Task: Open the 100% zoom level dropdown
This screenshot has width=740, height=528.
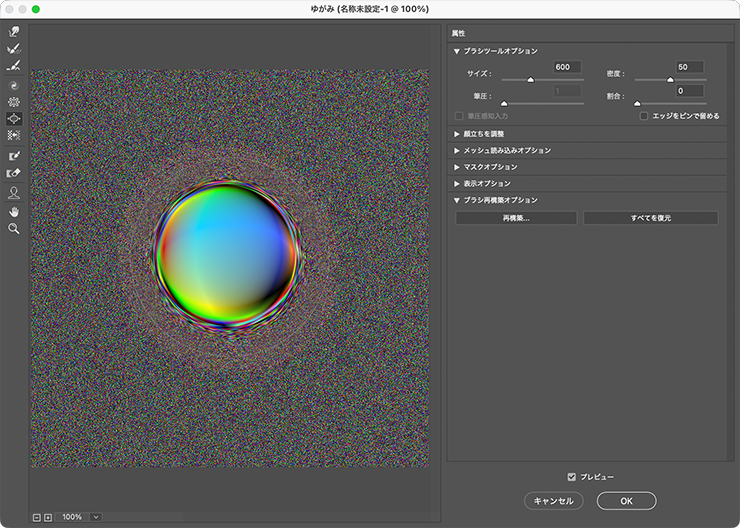Action: point(96,517)
